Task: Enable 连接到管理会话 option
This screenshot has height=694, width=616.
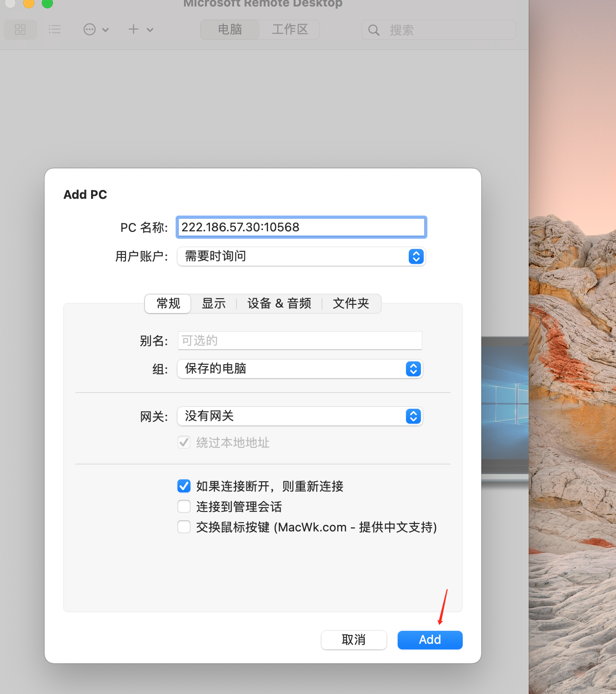Action: point(184,506)
